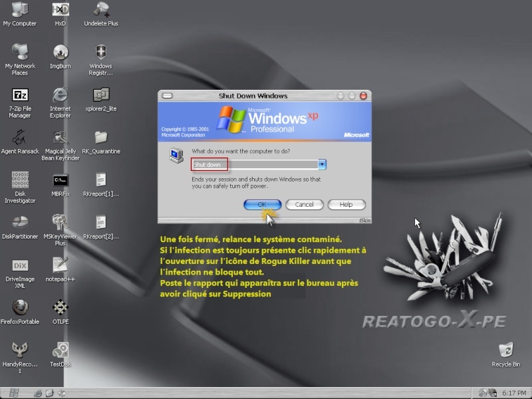Click Cancel in Shut Down Windows dialog
This screenshot has height=399, width=532.
(305, 205)
